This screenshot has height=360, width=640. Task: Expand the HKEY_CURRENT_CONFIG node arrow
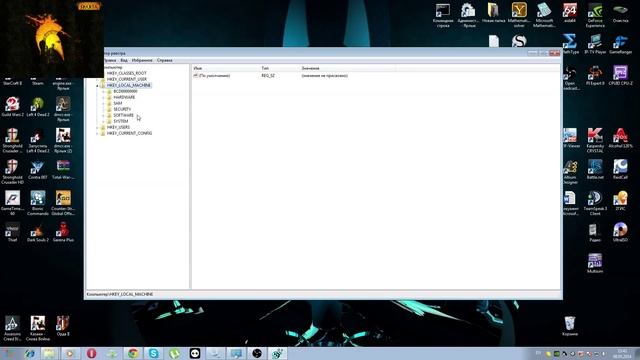click(x=97, y=133)
